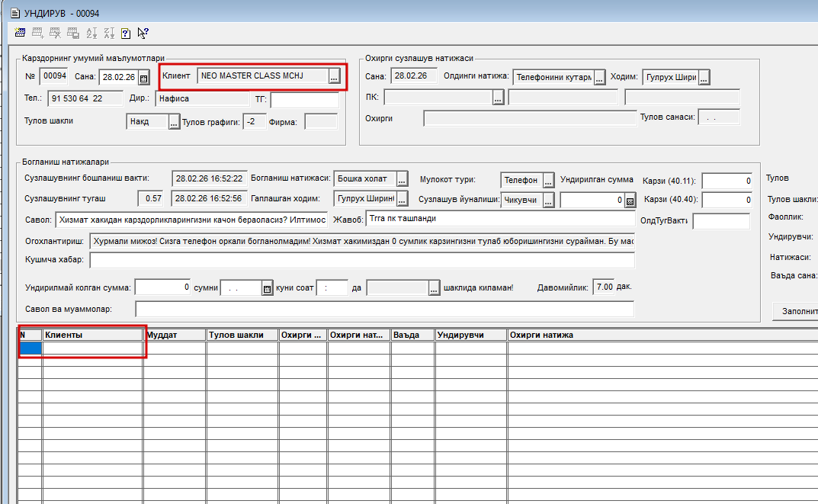Click Сузлашувнинг бошланиш вакти field 16:52:22

point(209,178)
